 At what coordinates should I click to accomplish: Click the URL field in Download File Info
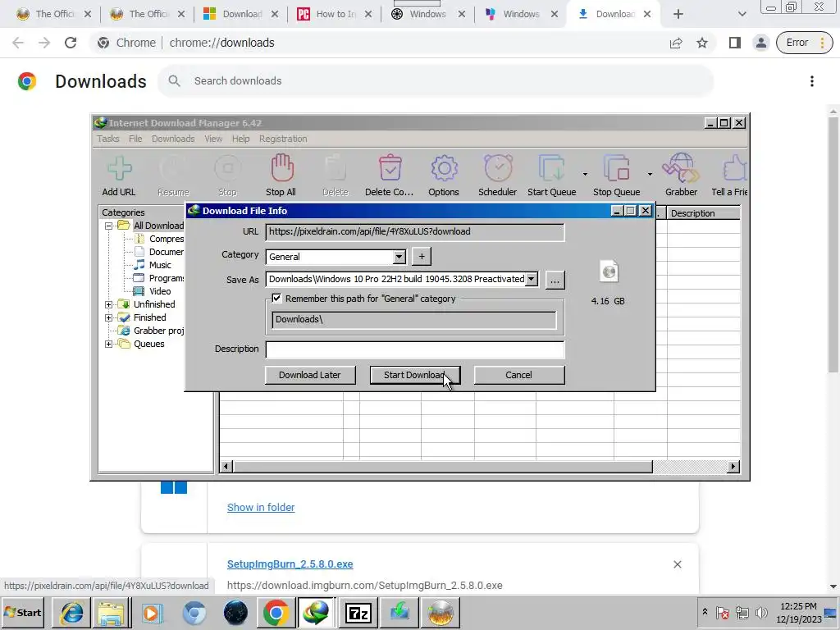tap(414, 232)
